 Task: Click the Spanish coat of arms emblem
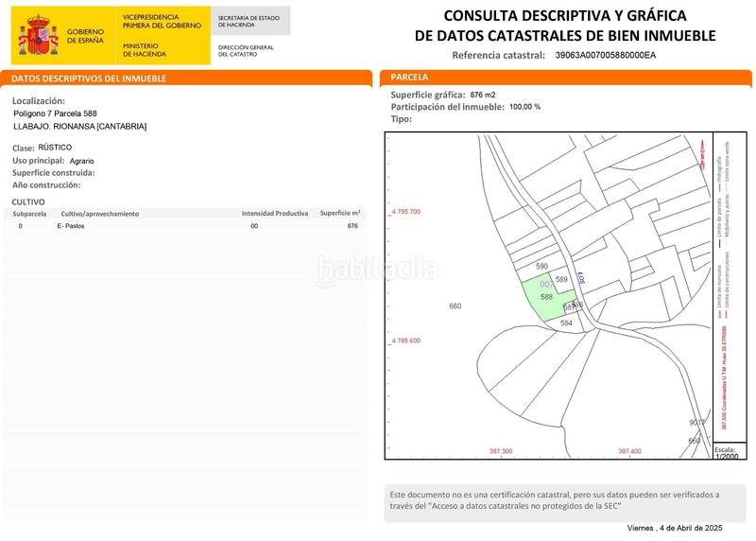point(39,35)
